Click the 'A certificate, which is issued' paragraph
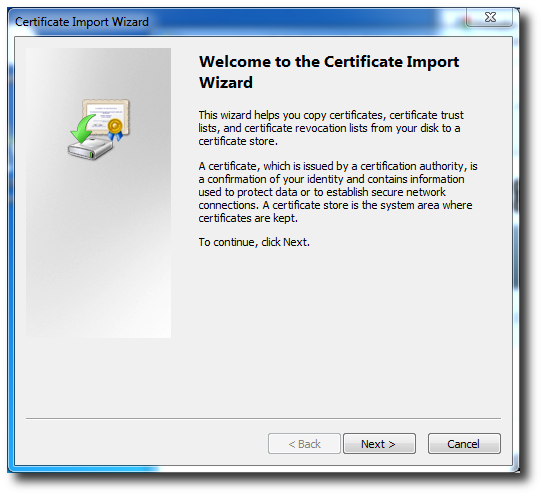 point(338,192)
